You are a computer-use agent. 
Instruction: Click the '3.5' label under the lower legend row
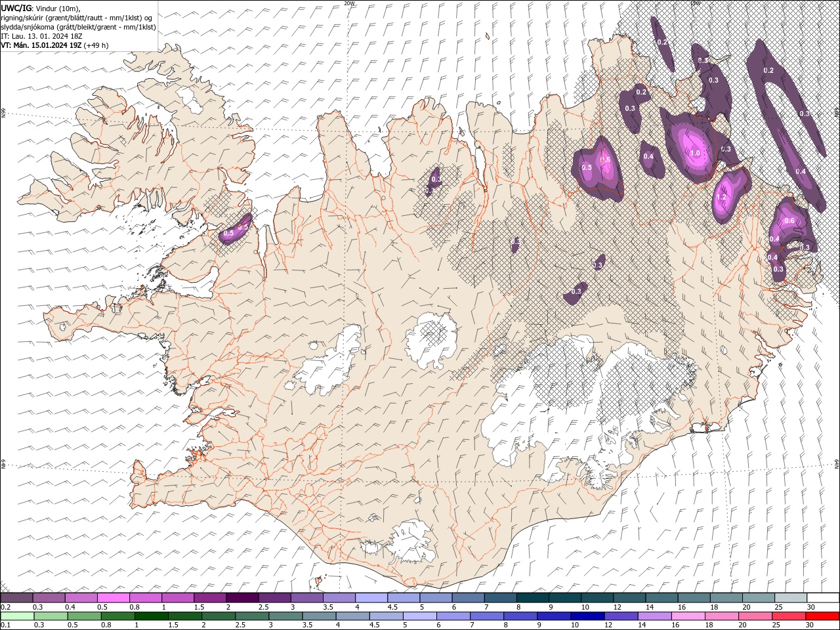coord(306,625)
